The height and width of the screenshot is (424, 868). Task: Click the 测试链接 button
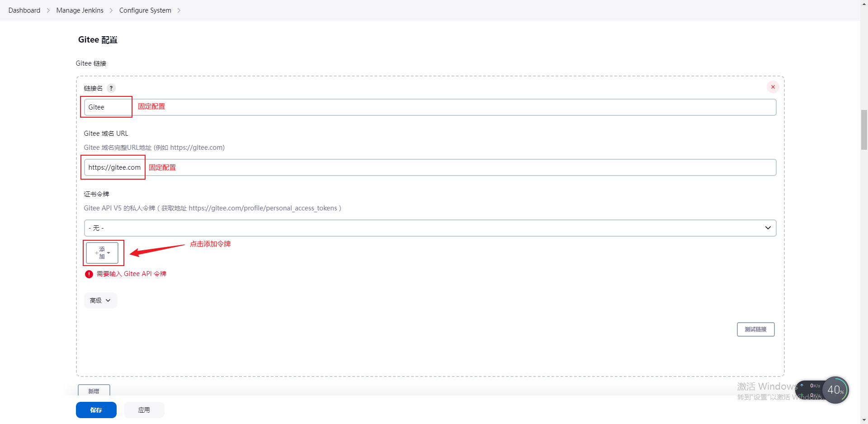755,329
